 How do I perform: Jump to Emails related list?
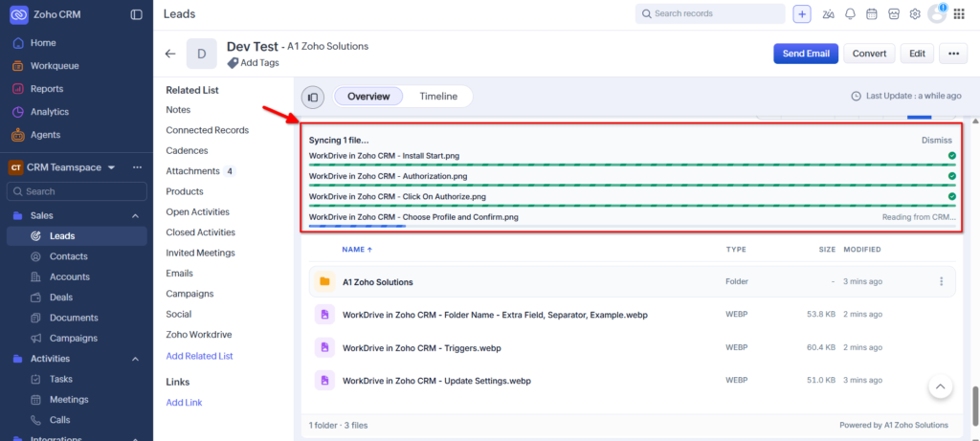coord(179,273)
